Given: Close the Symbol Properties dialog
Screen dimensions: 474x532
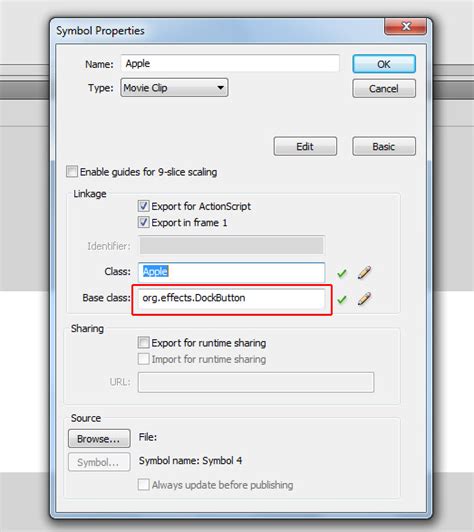Looking at the screenshot, I should pyautogui.click(x=405, y=26).
